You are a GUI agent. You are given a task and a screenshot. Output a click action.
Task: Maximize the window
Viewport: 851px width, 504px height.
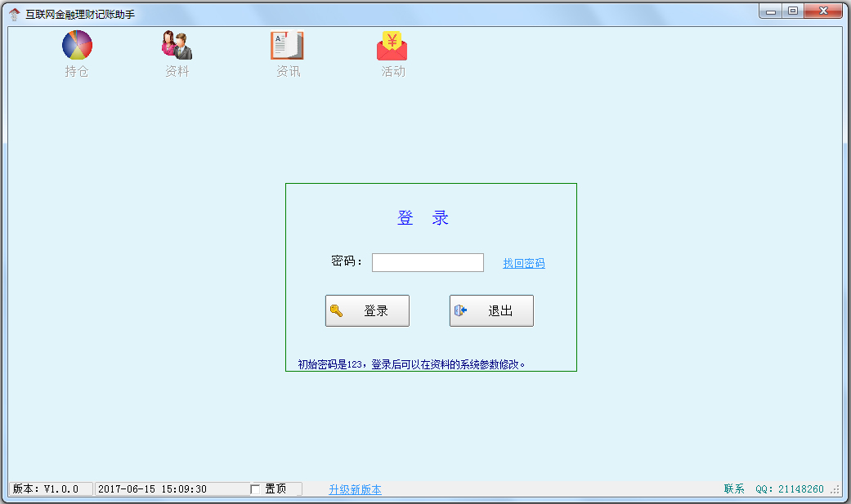(793, 11)
